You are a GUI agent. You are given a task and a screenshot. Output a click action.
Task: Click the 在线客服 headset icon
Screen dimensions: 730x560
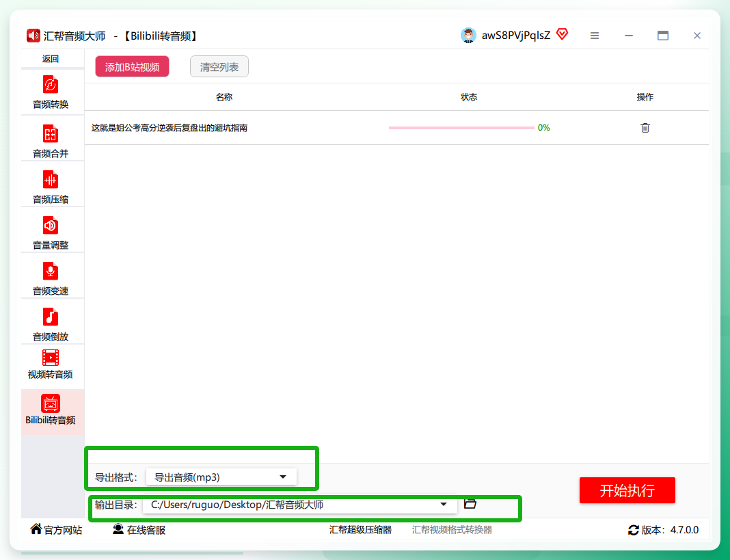point(118,529)
